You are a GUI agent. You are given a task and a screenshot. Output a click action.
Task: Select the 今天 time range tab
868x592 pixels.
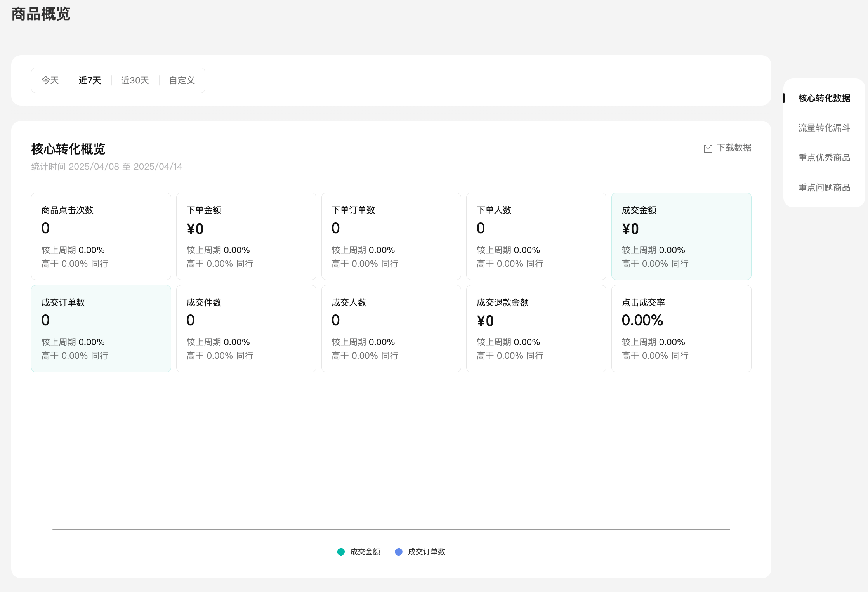coord(50,80)
